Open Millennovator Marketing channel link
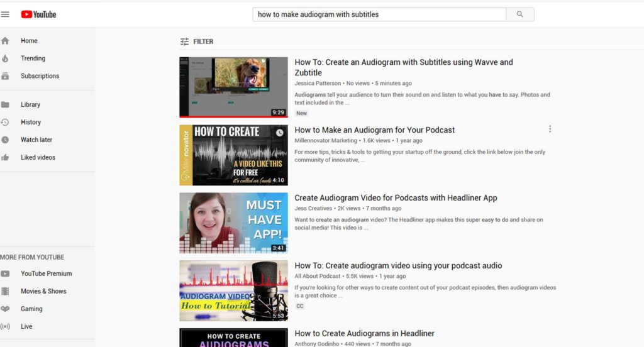 (326, 140)
